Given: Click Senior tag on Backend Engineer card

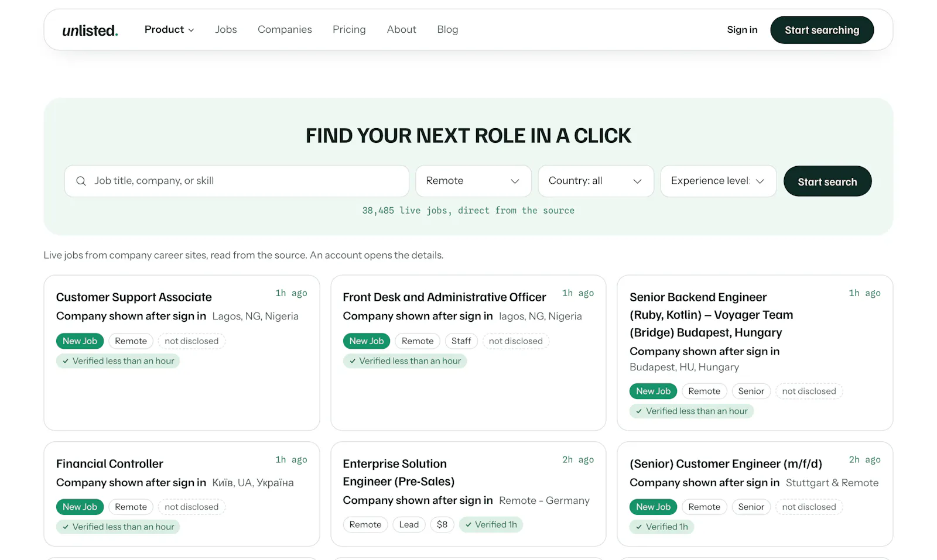Looking at the screenshot, I should coord(751,391).
